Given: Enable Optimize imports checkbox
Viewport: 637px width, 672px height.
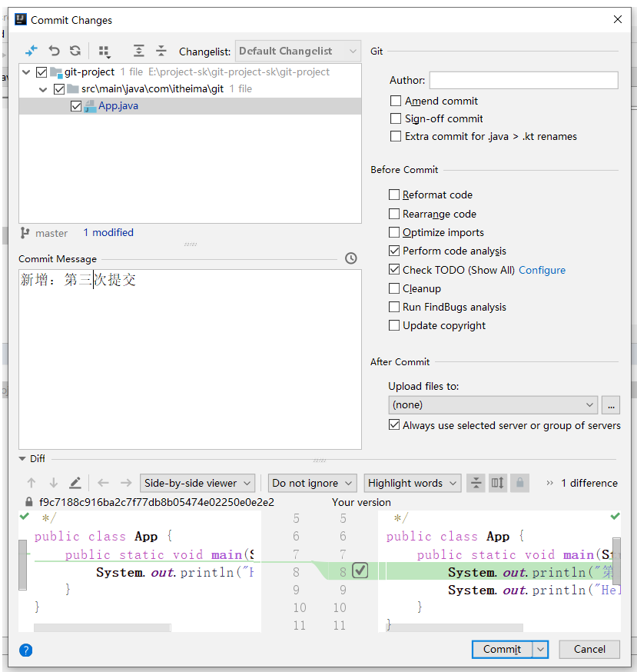Looking at the screenshot, I should coord(393,232).
